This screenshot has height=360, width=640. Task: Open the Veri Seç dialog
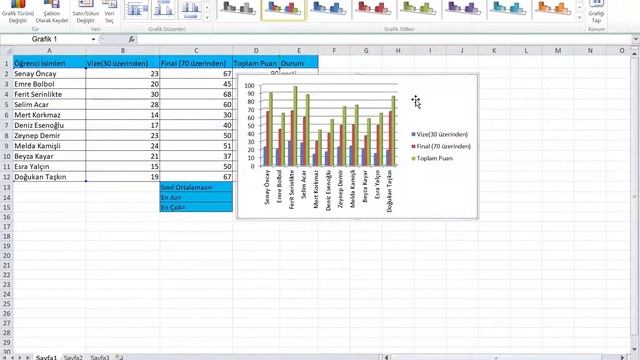coord(109,12)
